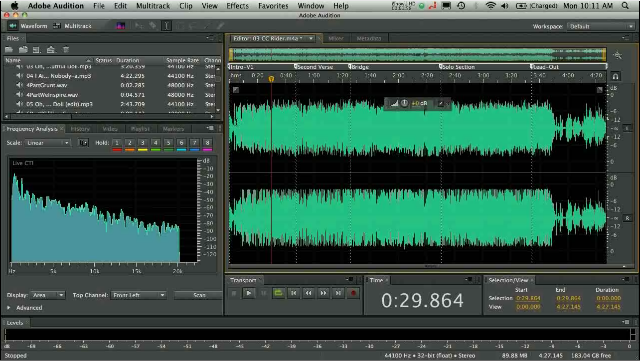Click the Rewind transport button
This screenshot has height=361, width=640.
[309, 293]
